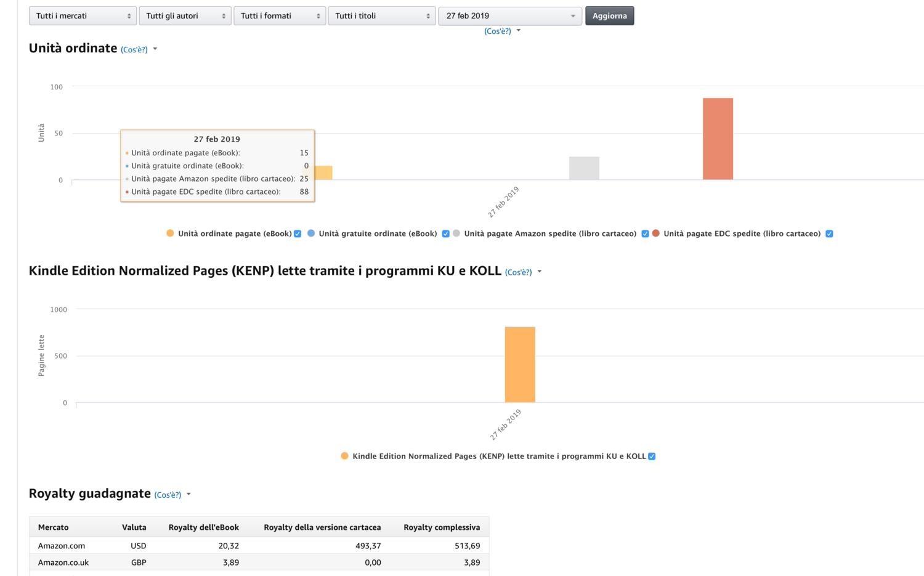The height and width of the screenshot is (576, 924).
Task: Click the Aggiorna button
Action: pos(609,16)
